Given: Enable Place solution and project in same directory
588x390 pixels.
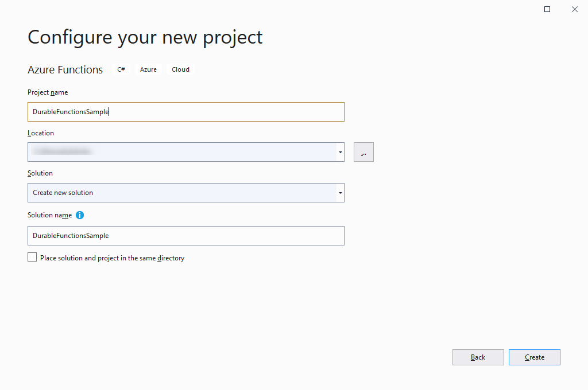Looking at the screenshot, I should click(x=32, y=257).
